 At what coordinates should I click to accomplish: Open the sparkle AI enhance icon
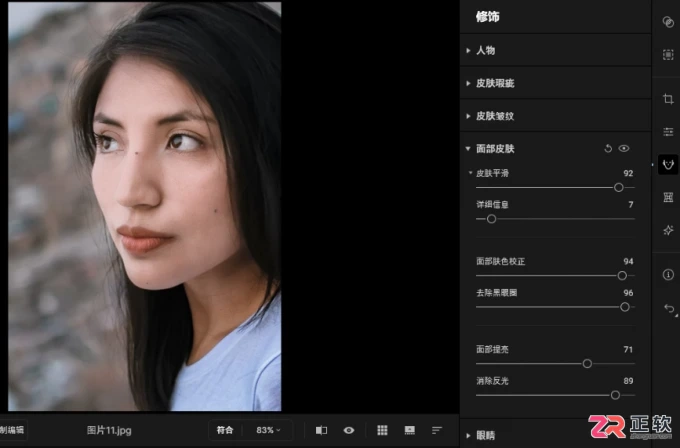tap(668, 230)
